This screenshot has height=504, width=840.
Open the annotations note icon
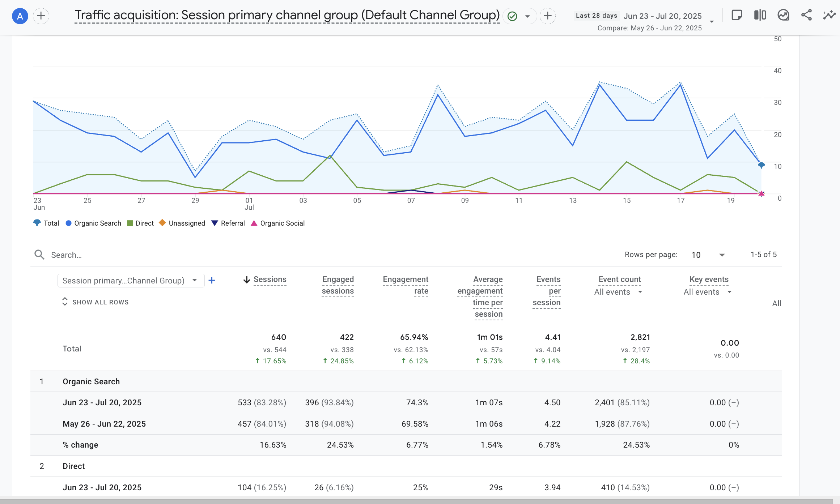click(x=737, y=15)
